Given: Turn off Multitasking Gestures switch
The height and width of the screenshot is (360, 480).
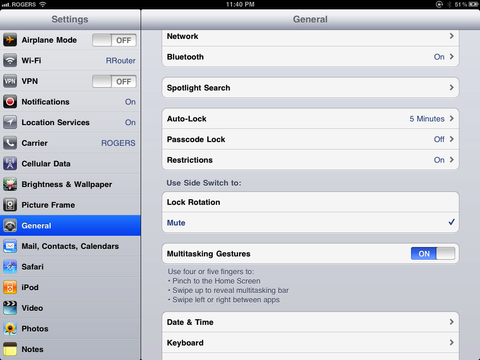Looking at the screenshot, I should (433, 254).
